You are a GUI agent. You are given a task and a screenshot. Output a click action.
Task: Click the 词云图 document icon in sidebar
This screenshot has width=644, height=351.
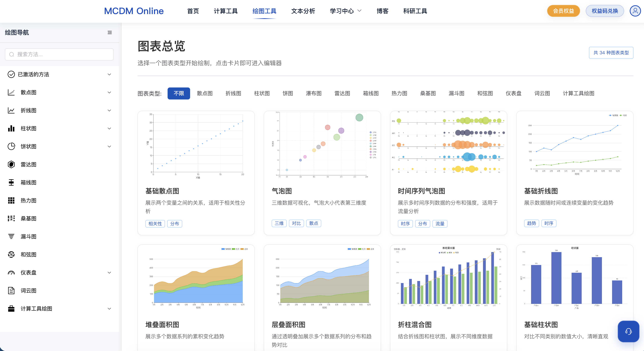pos(11,291)
